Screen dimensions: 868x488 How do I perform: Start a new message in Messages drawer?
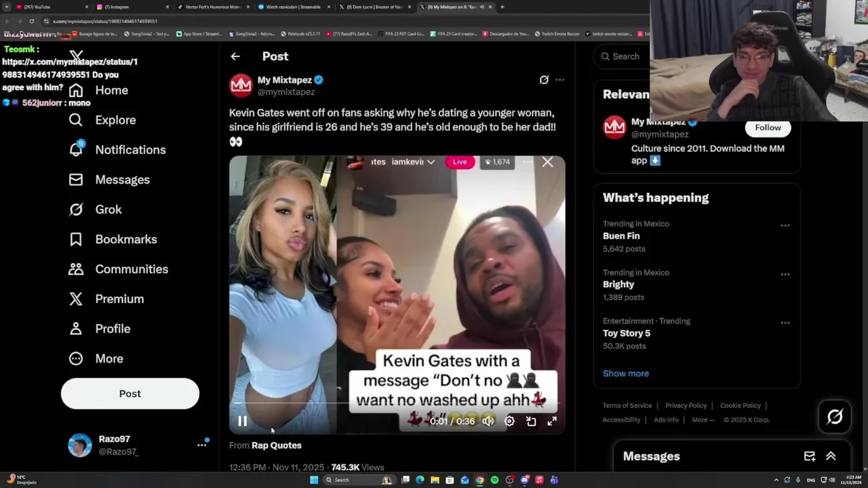810,456
